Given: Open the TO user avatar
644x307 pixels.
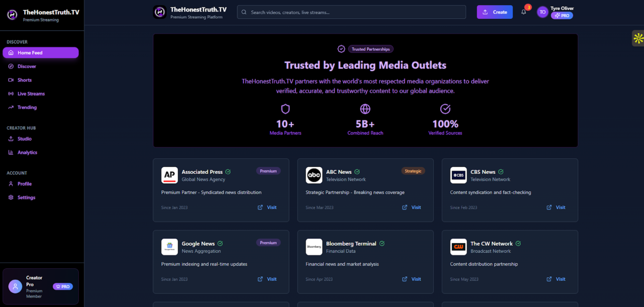Looking at the screenshot, I should click(542, 12).
